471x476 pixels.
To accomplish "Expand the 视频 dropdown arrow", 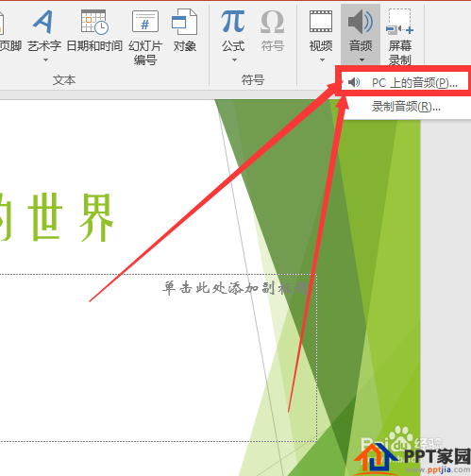I will tap(322, 59).
